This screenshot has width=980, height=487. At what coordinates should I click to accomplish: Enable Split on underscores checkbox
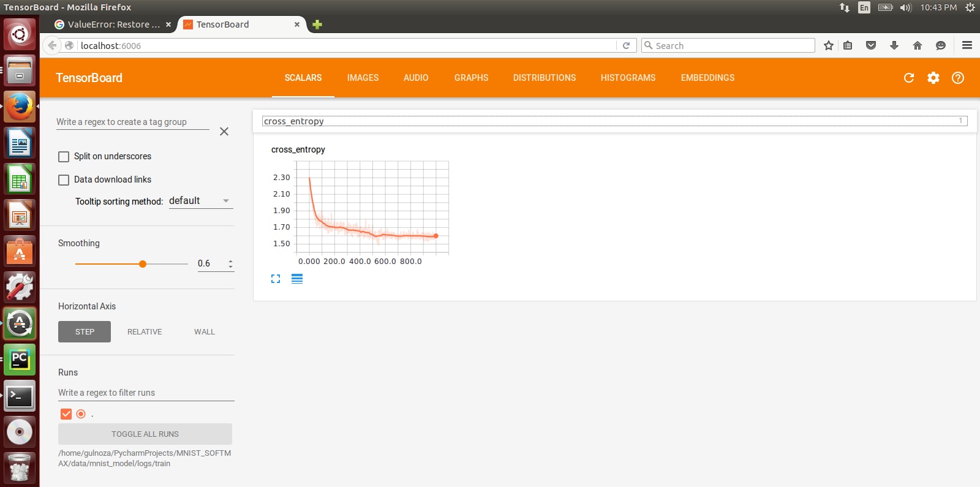[x=64, y=157]
